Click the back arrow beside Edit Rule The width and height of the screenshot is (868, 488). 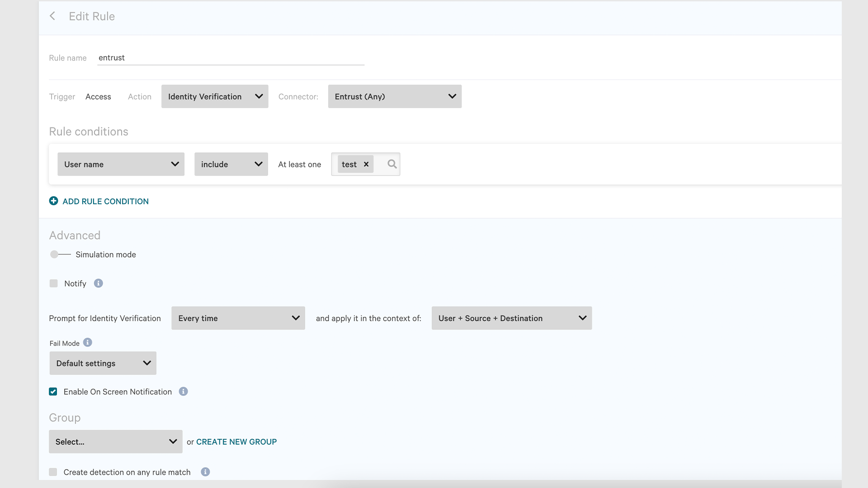click(x=52, y=16)
